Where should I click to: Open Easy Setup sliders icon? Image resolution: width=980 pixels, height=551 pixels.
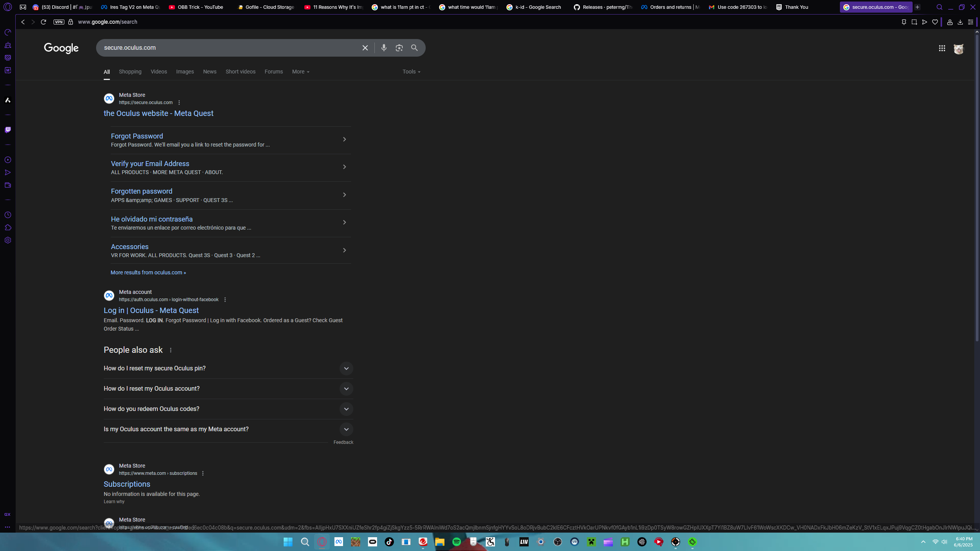970,22
